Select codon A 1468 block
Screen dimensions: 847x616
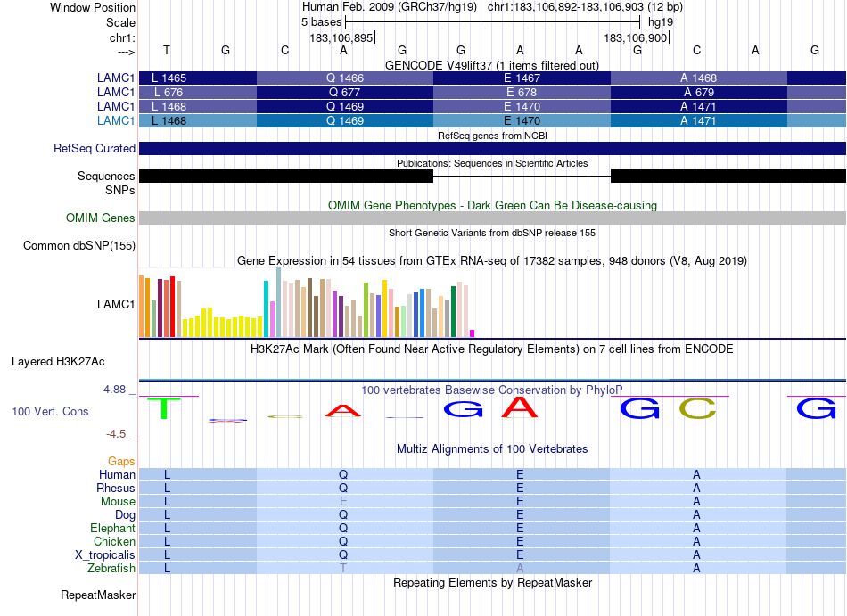click(698, 78)
